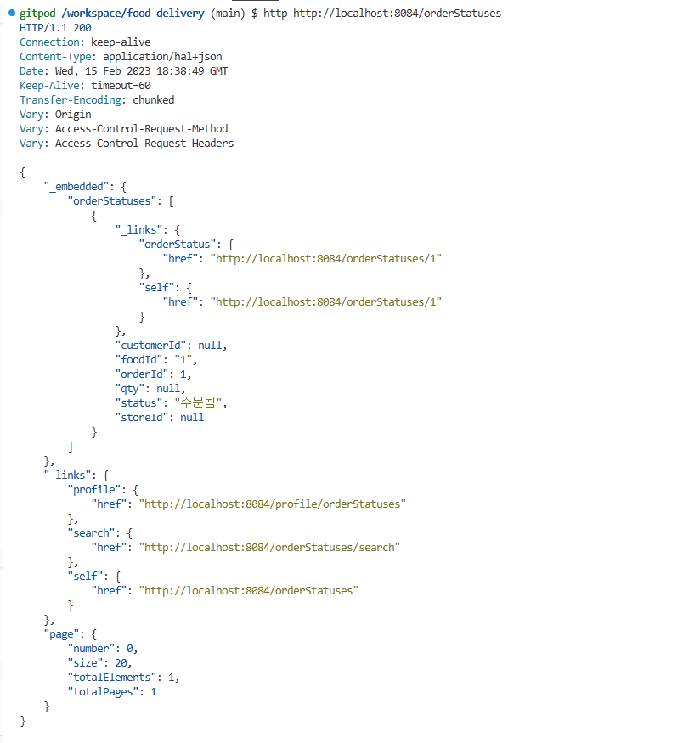The width and height of the screenshot is (700, 743).
Task: Click the 'qty': null entry
Action: pyautogui.click(x=150, y=389)
